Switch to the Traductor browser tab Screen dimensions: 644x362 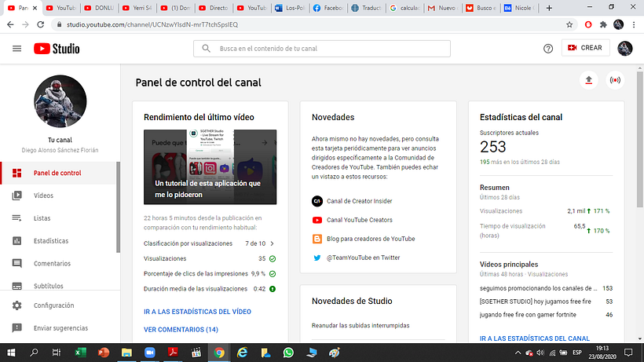pyautogui.click(x=367, y=8)
